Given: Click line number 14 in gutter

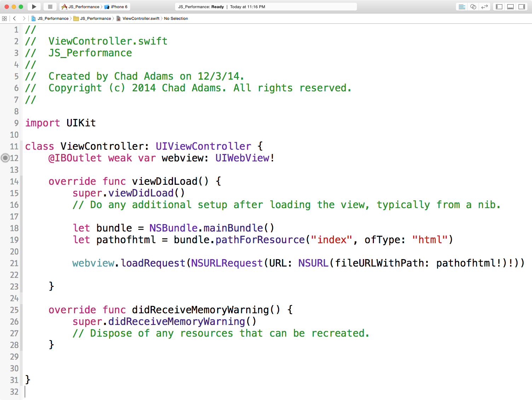Looking at the screenshot, I should pyautogui.click(x=14, y=182).
